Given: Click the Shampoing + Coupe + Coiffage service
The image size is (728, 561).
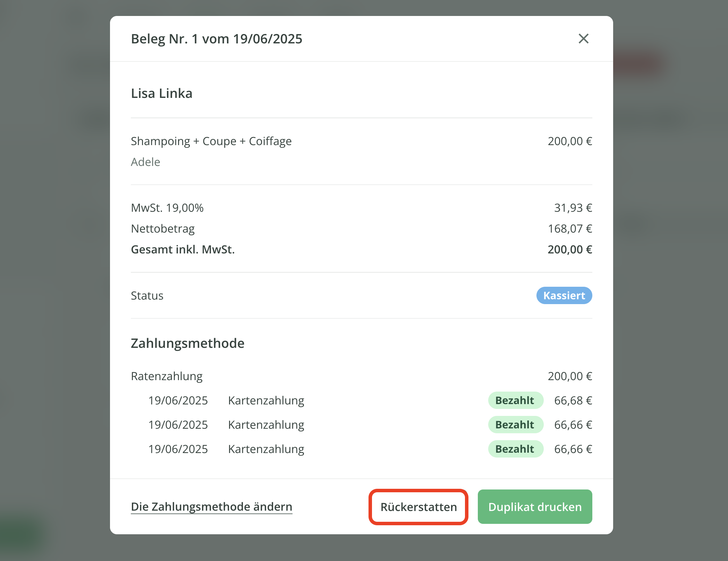Looking at the screenshot, I should click(x=211, y=141).
